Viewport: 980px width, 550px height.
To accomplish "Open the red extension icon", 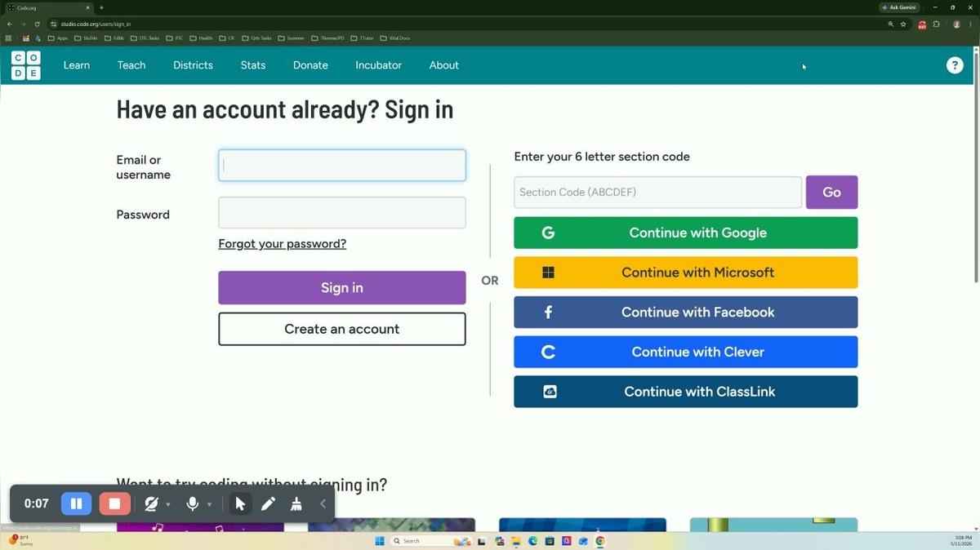I will coord(922,24).
